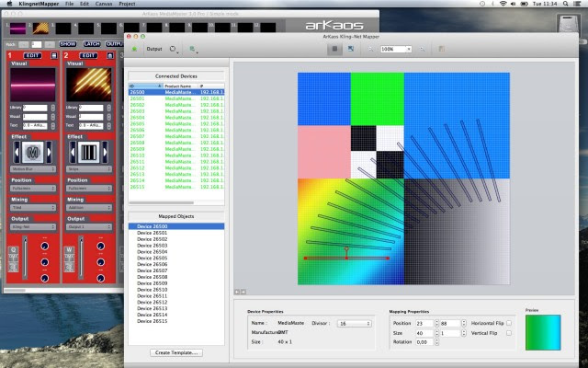
Task: Open layer 1 Mixing dropdown
Action: [x=33, y=207]
